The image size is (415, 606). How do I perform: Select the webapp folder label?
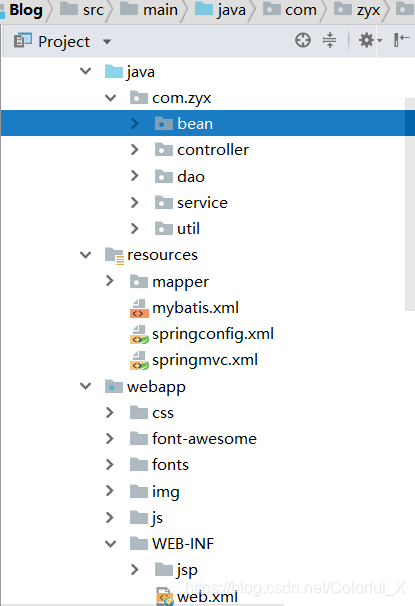point(156,387)
